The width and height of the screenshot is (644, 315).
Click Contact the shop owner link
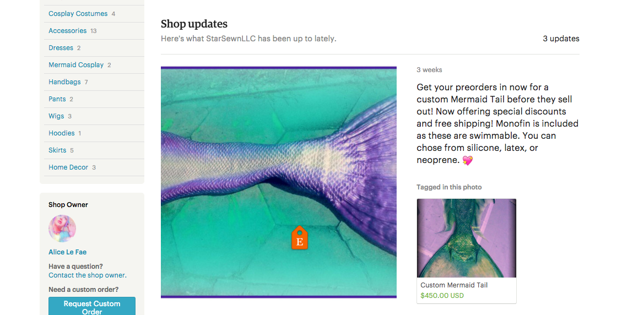tap(88, 275)
